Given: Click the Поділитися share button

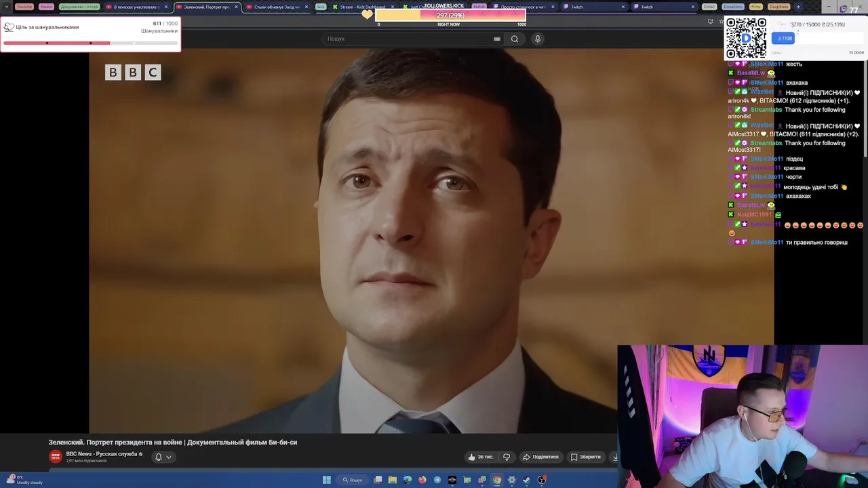Looking at the screenshot, I should pyautogui.click(x=540, y=457).
